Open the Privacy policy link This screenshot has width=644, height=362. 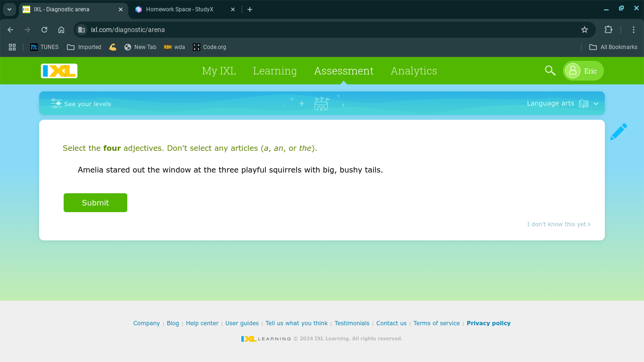488,323
